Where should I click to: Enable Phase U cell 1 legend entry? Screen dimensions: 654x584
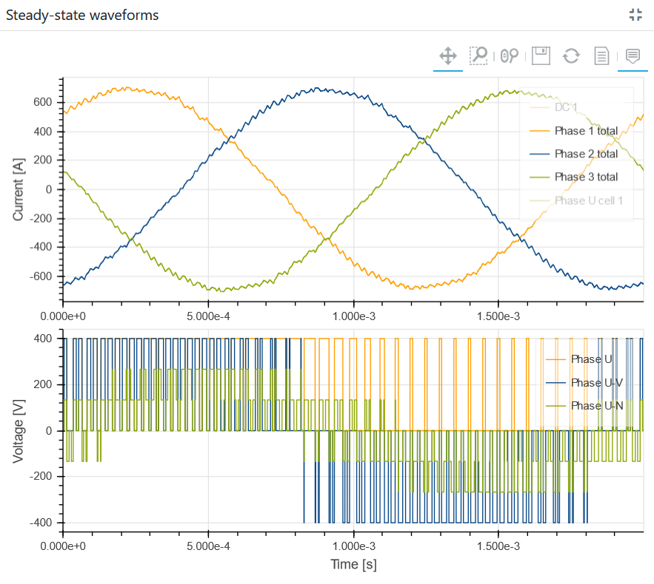(x=589, y=200)
